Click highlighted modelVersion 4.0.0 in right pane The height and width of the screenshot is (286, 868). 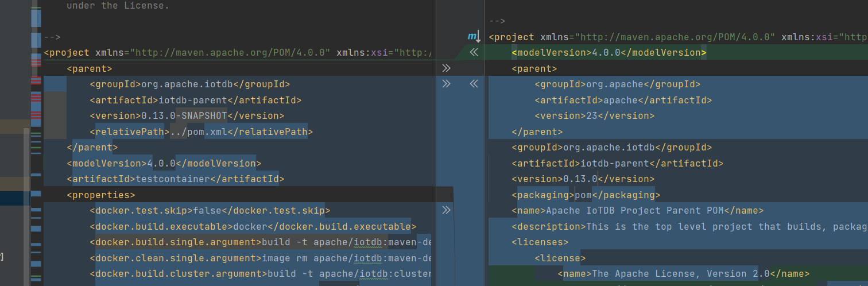pyautogui.click(x=609, y=53)
